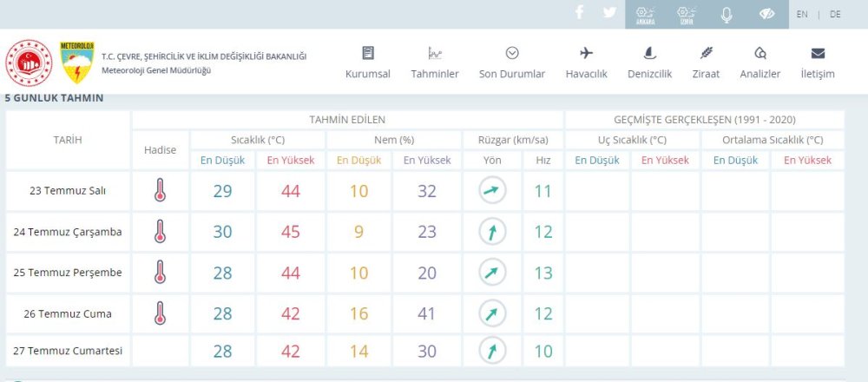Viewport: 868px width, 382px height.
Task: Click wind direction arrow for 24 Temmuz Çarşamba
Action: [x=492, y=232]
